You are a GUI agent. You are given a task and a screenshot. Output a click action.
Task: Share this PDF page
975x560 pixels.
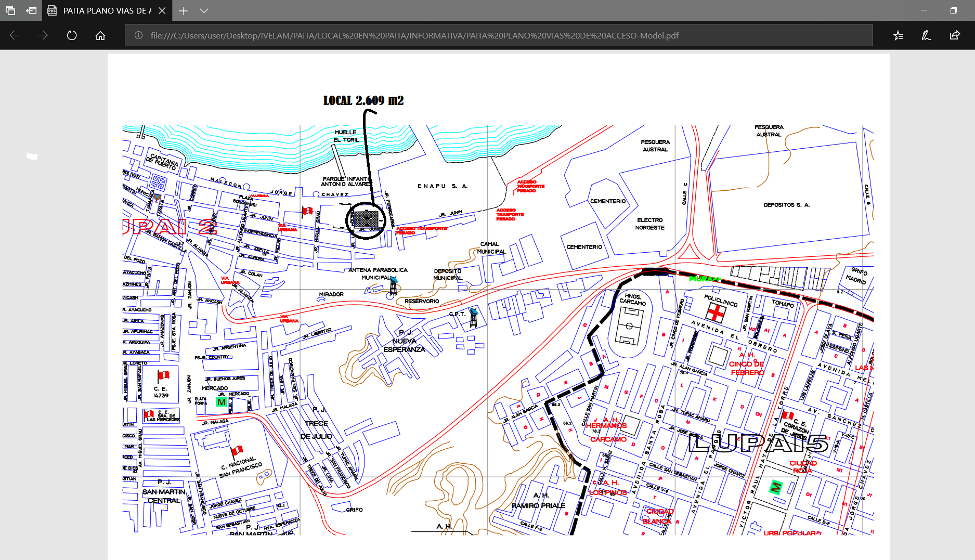click(955, 35)
